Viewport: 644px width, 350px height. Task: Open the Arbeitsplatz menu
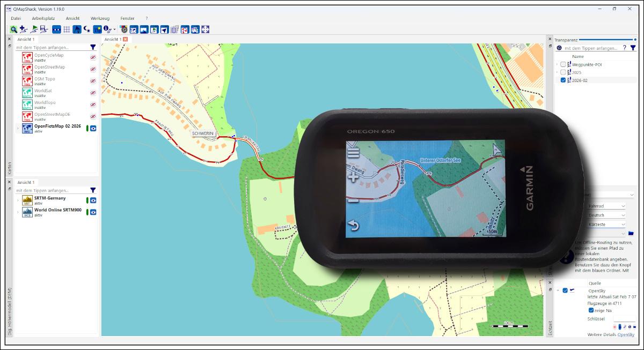pyautogui.click(x=43, y=18)
